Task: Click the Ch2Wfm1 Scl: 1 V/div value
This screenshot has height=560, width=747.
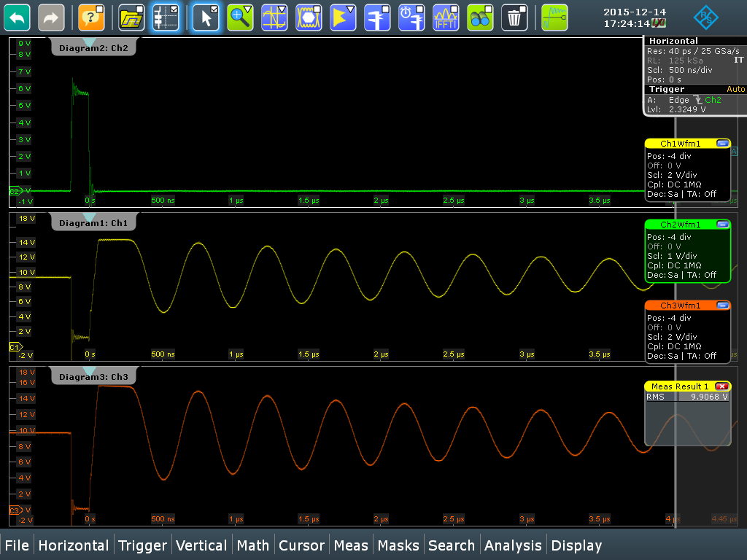Action: [682, 256]
